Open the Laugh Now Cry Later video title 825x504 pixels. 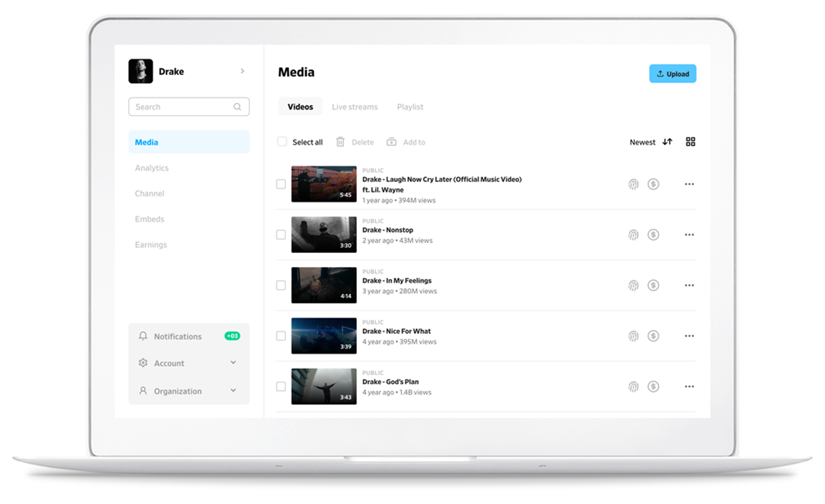(442, 184)
